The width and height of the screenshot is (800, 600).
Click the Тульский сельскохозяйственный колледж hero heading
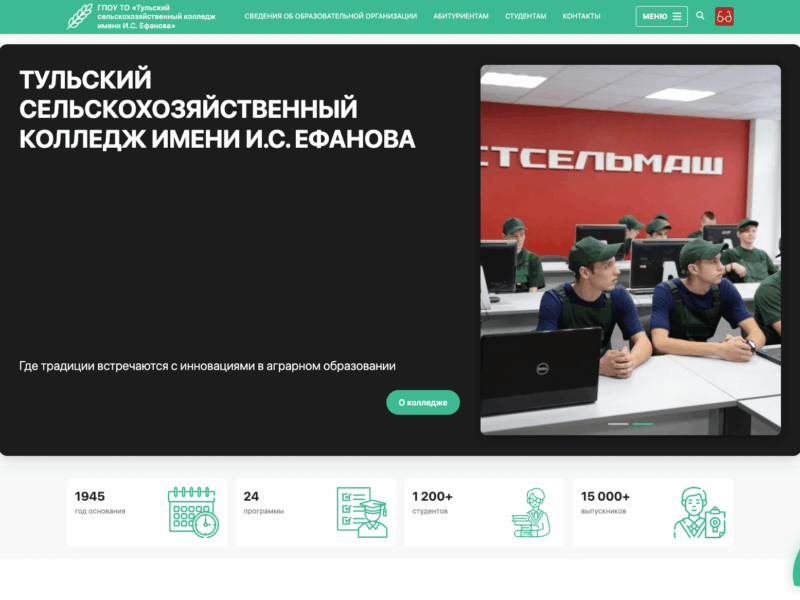[x=217, y=109]
